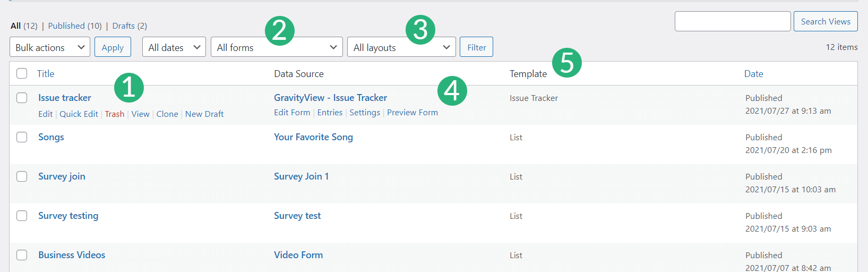This screenshot has height=272, width=868.
Task: Open the Bulk actions dropdown
Action: 50,47
